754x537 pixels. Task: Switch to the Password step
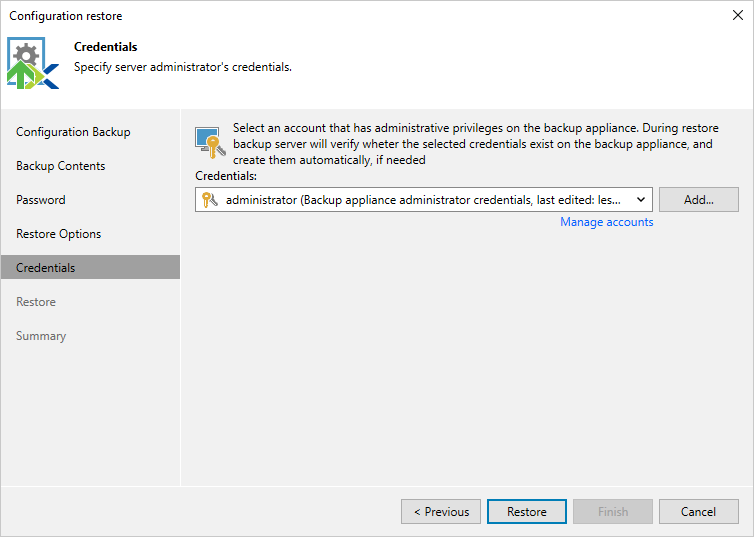click(41, 200)
